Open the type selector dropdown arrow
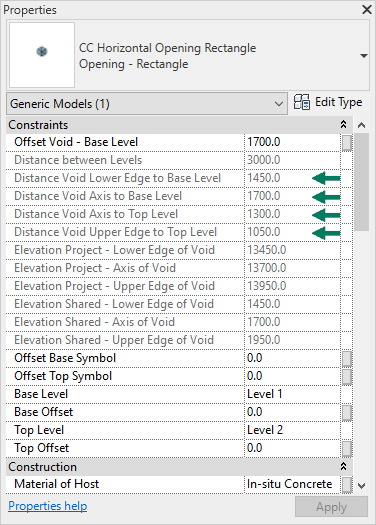This screenshot has height=525, width=376. coord(364,56)
